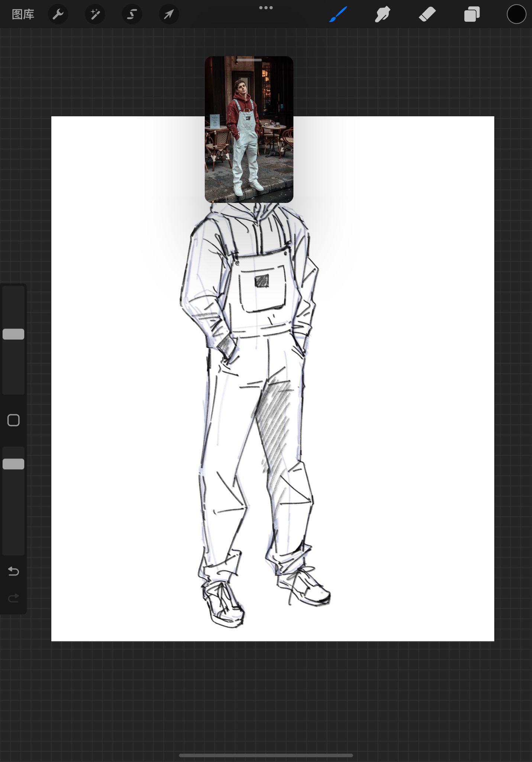The image size is (532, 762).
Task: Select the Brush tool
Action: (338, 15)
